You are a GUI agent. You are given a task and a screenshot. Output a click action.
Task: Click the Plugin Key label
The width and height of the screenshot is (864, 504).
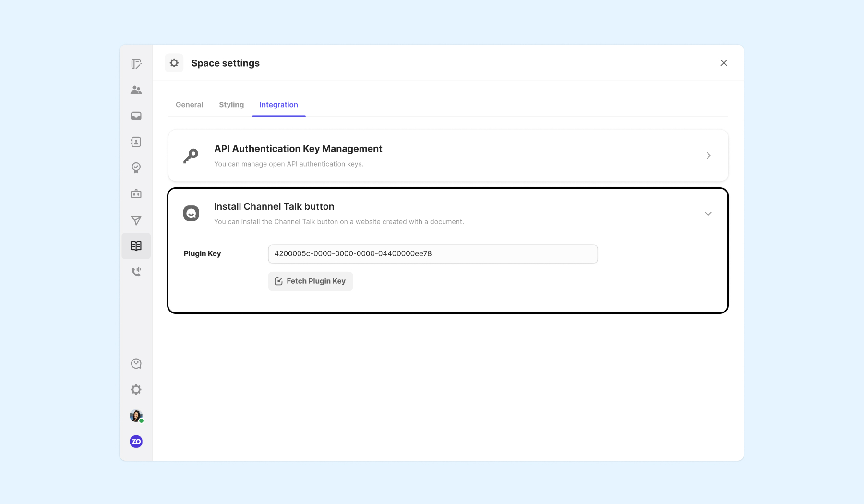(x=202, y=253)
